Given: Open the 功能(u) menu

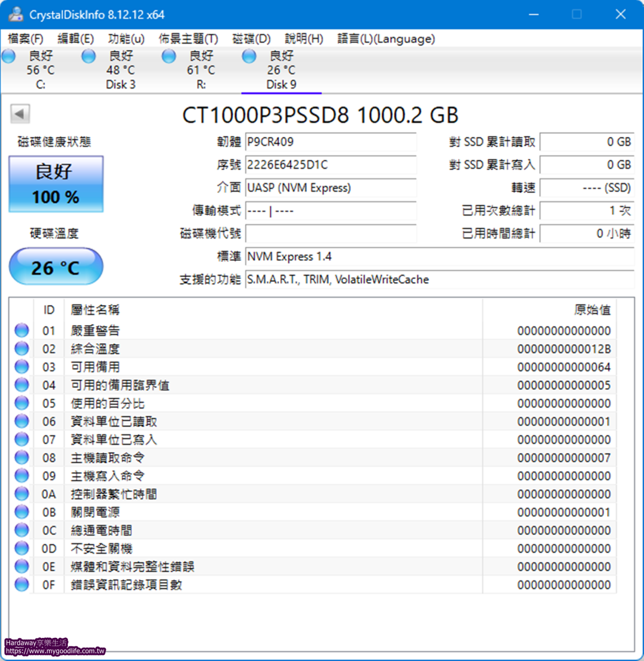Looking at the screenshot, I should 126,39.
